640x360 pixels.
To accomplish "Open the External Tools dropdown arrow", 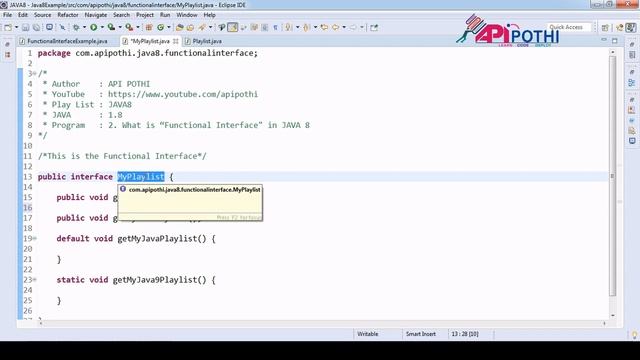I will [138, 27].
